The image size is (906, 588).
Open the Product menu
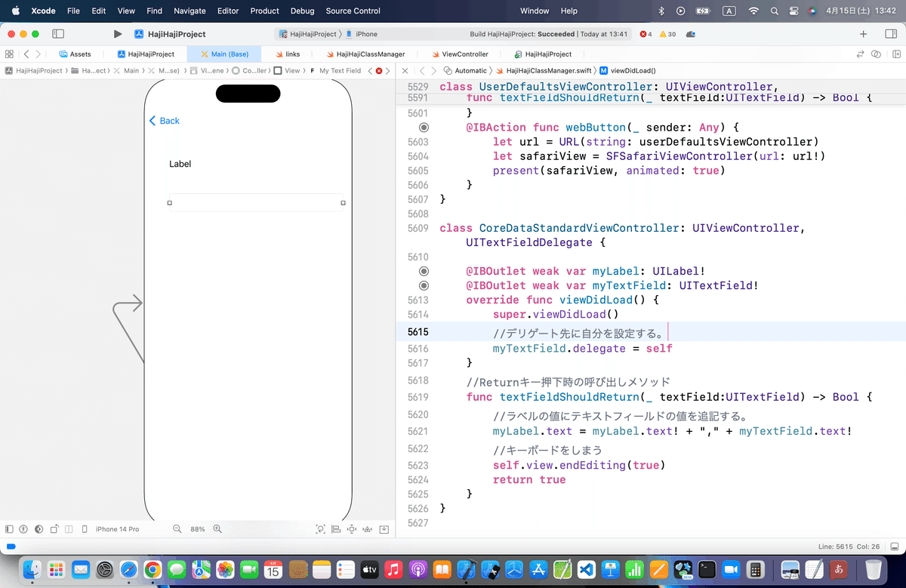tap(265, 11)
